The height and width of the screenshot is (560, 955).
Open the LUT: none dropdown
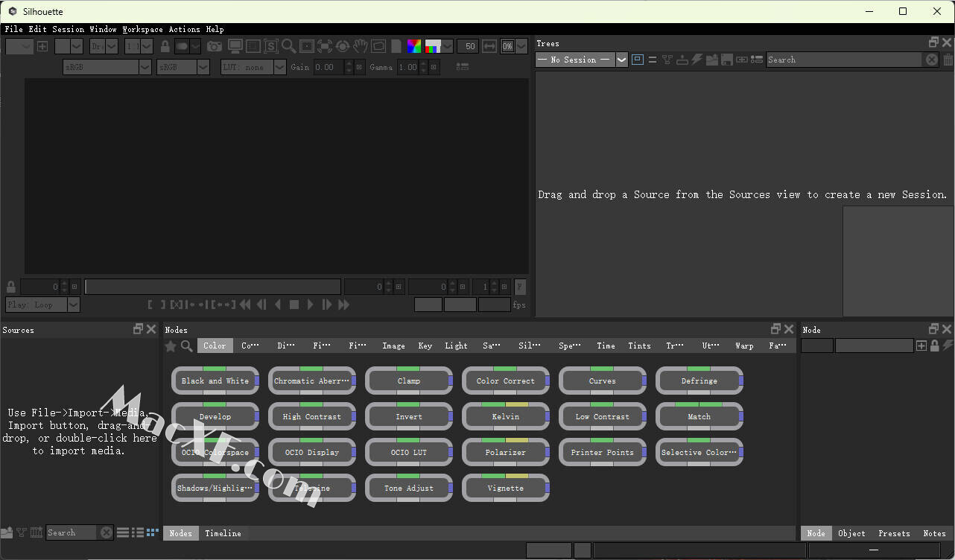[x=253, y=67]
